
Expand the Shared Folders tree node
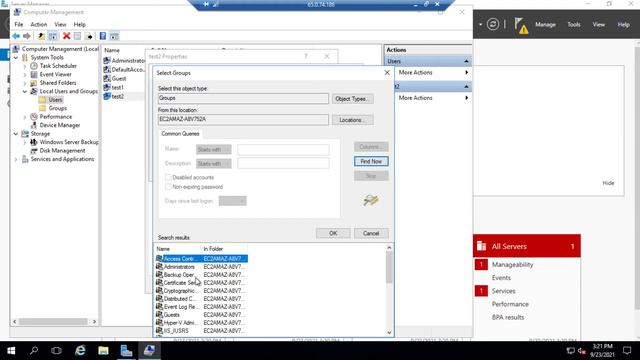click(x=25, y=83)
